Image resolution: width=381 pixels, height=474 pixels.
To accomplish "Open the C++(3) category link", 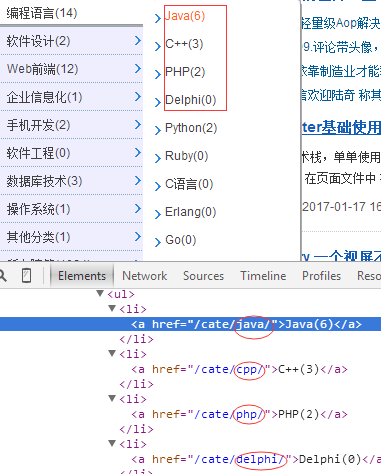I will pos(184,44).
